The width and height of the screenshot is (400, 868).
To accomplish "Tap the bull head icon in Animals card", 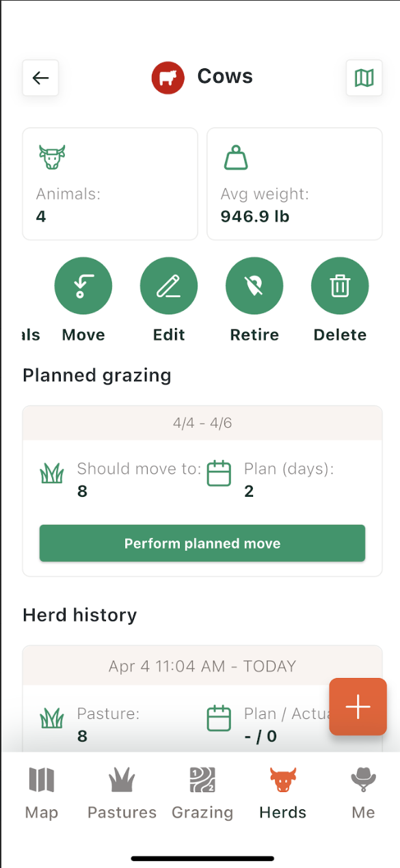I will [x=52, y=157].
